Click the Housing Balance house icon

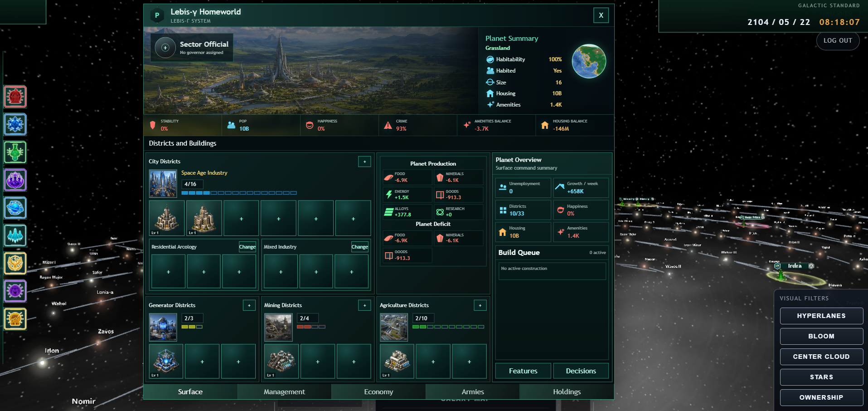click(x=545, y=125)
